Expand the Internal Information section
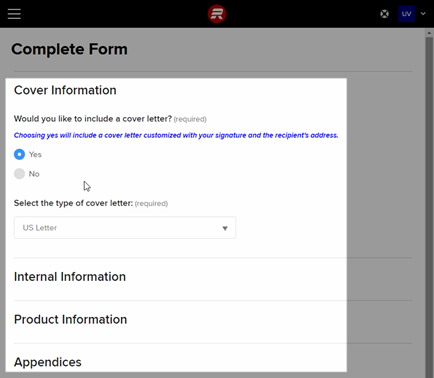434x378 pixels. [70, 277]
